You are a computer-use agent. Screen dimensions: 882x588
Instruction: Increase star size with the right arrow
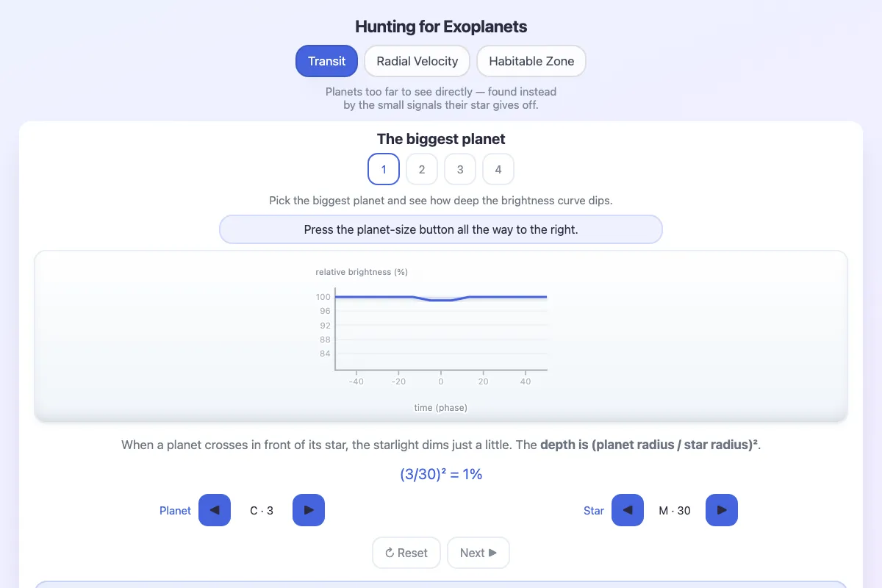pos(722,510)
